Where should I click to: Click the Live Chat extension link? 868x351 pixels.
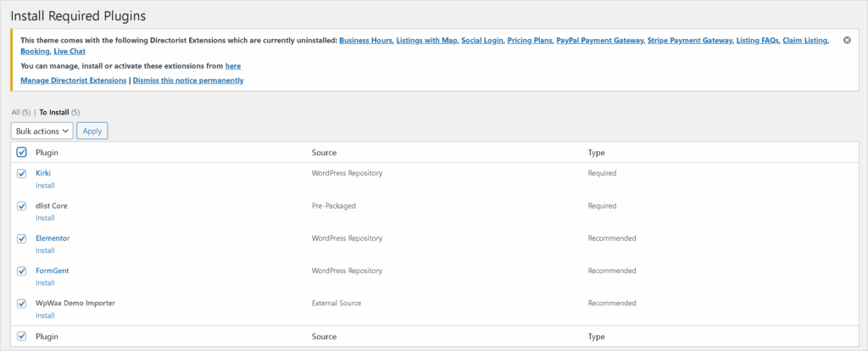pos(70,52)
